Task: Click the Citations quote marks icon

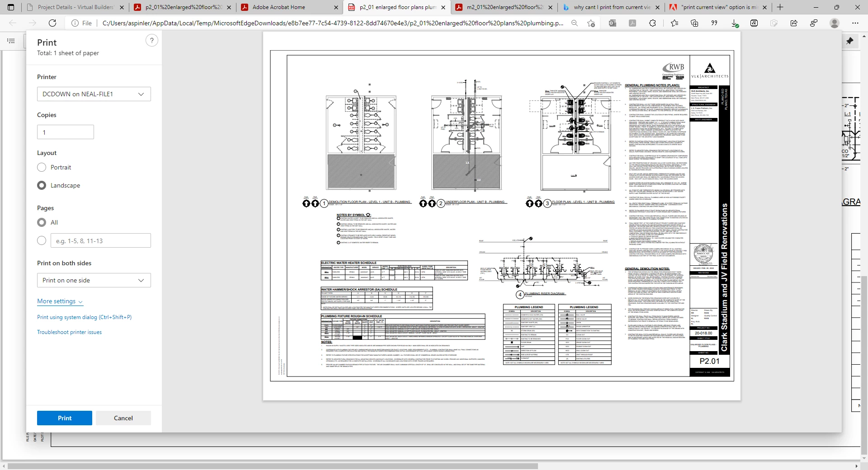Action: coord(714,23)
